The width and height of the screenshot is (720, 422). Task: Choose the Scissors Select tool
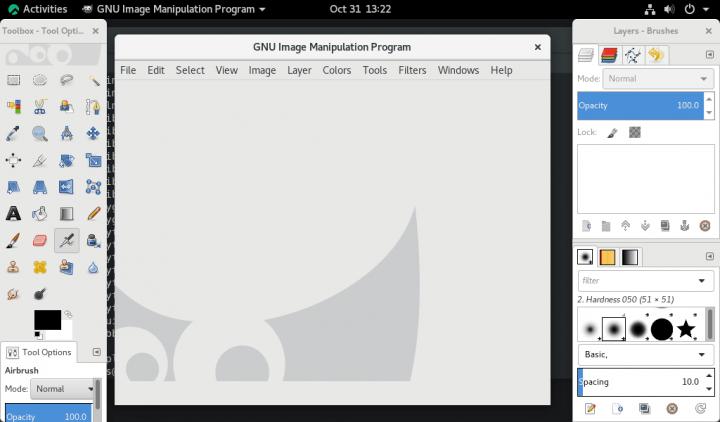(x=40, y=106)
